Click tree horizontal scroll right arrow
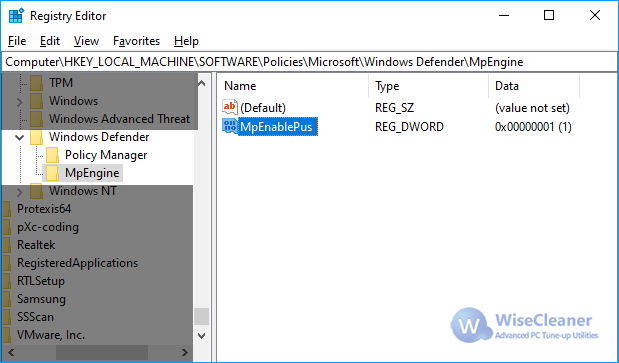619x363 pixels. (x=184, y=352)
